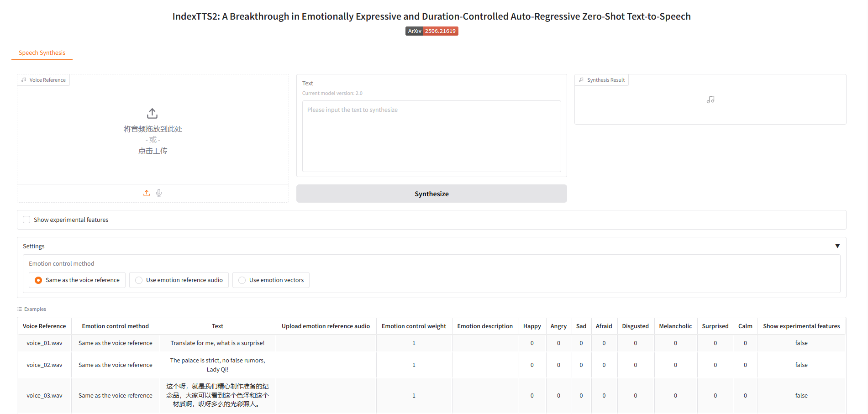Click the Synthesis Result label icon

click(581, 80)
